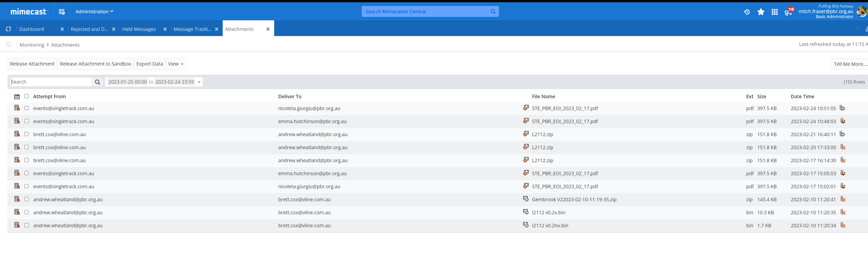Open message details icon for 11:20:41 row
This screenshot has width=868, height=270.
(x=17, y=199)
